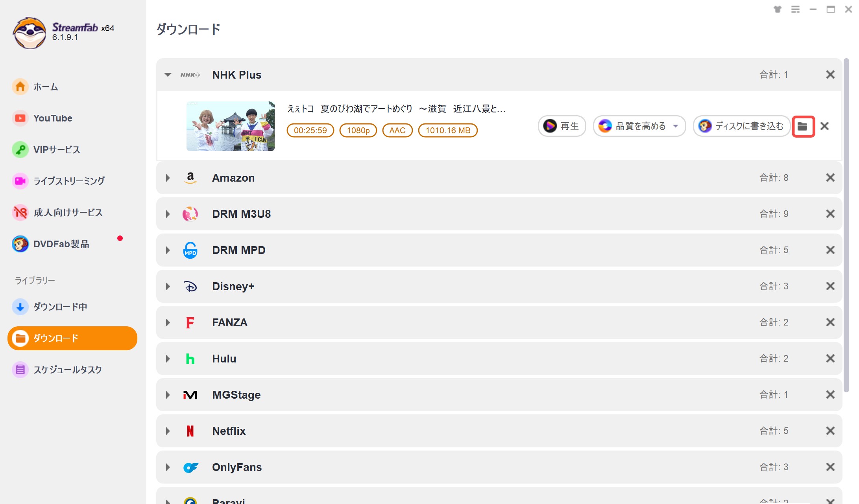The width and height of the screenshot is (859, 504).
Task: Remove the NHK video item
Action: click(x=824, y=126)
